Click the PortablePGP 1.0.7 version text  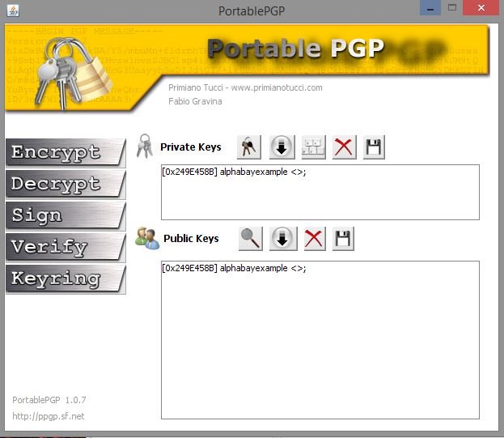point(49,400)
